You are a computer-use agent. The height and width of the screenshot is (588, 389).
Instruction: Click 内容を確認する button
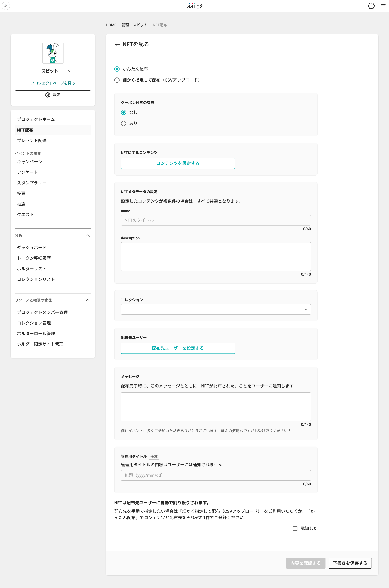306,563
